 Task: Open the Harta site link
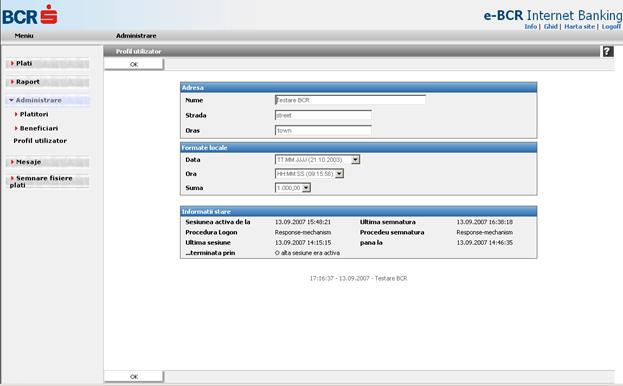point(580,27)
